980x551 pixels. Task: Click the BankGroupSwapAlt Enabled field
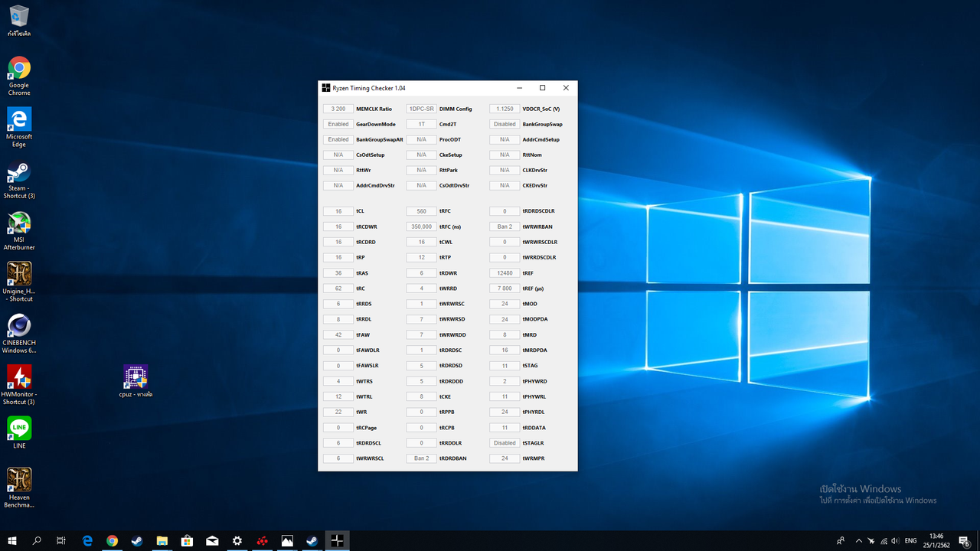click(338, 139)
